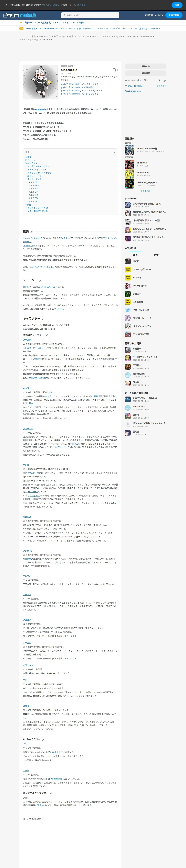
Task: Open updated article 天下統一
Action: point(137,365)
